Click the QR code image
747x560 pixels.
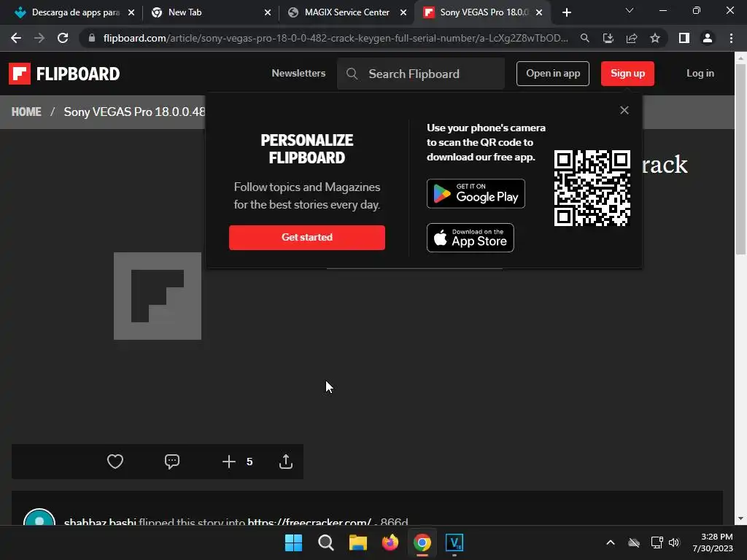coord(592,188)
